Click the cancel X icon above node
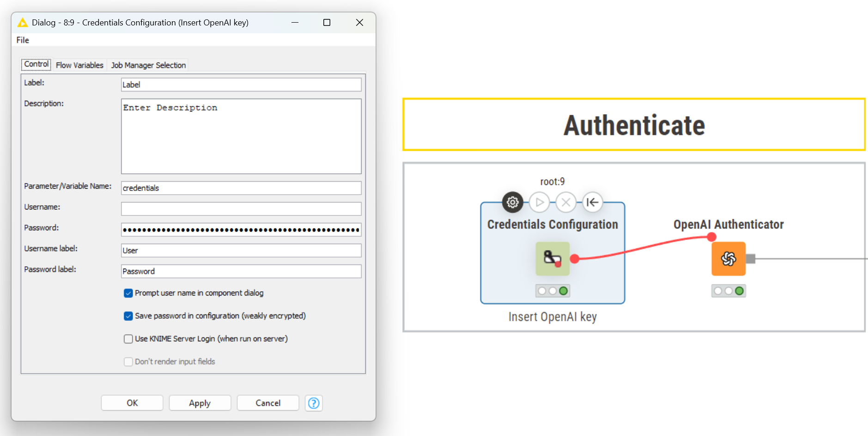868x436 pixels. [566, 202]
